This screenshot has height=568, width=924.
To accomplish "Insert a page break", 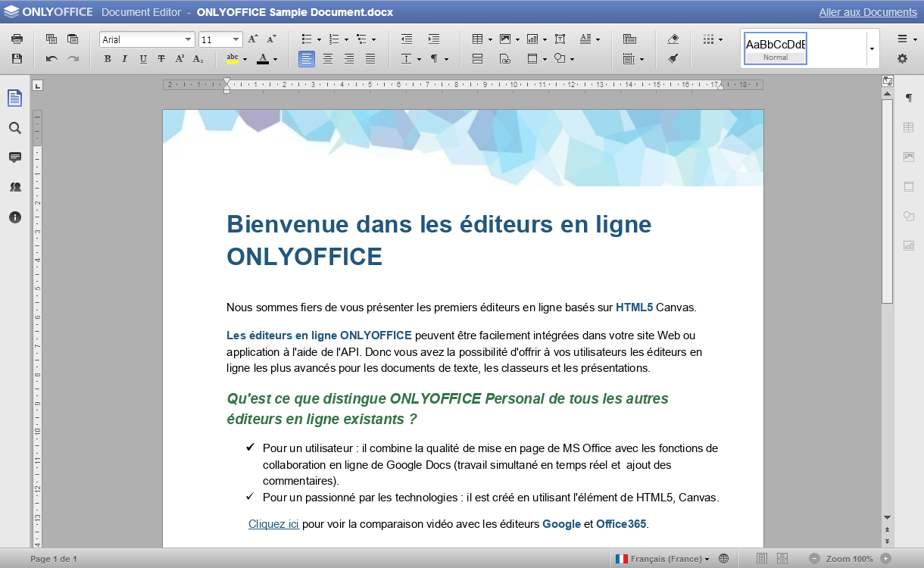I will click(477, 58).
